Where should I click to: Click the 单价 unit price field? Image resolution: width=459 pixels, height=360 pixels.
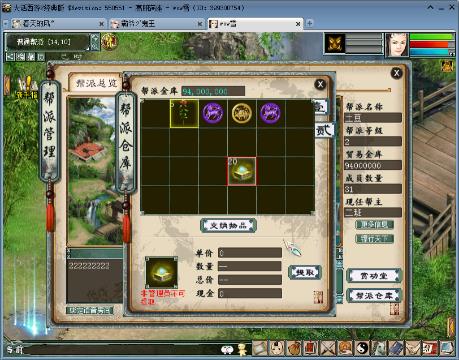250,253
